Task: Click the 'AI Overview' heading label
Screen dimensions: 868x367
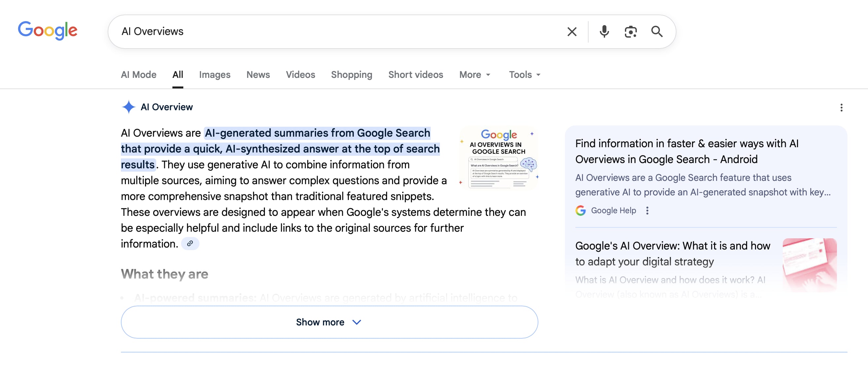Action: 166,107
